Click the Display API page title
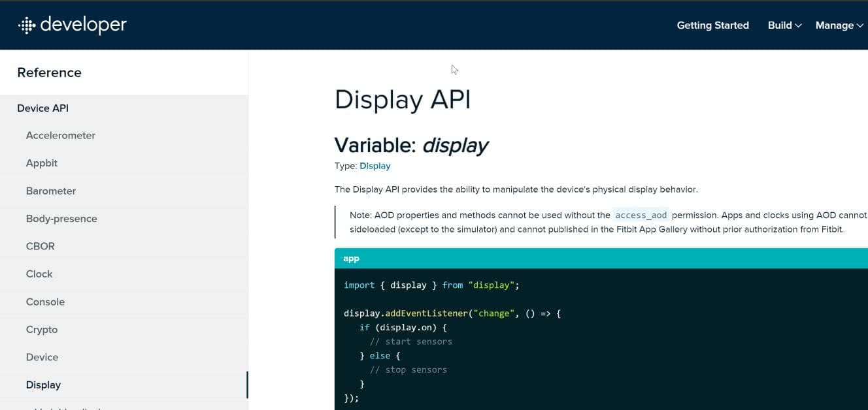This screenshot has width=868, height=410. (x=403, y=100)
